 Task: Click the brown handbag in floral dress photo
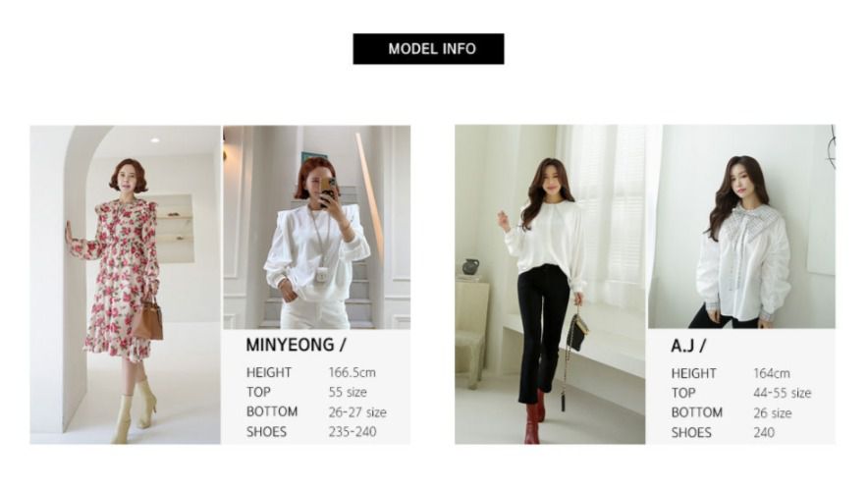[x=148, y=319]
